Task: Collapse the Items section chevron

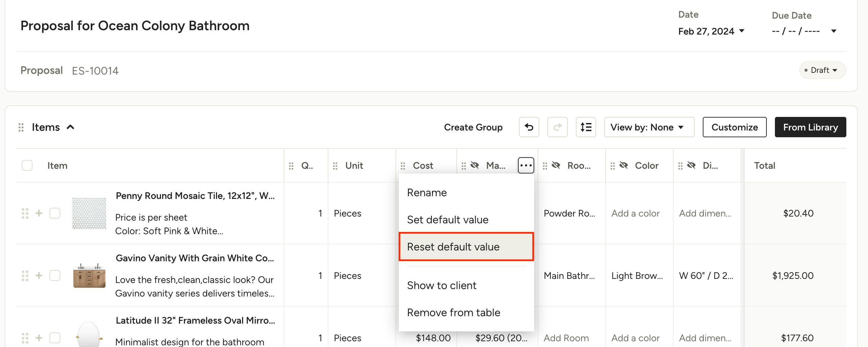Action: pyautogui.click(x=70, y=127)
